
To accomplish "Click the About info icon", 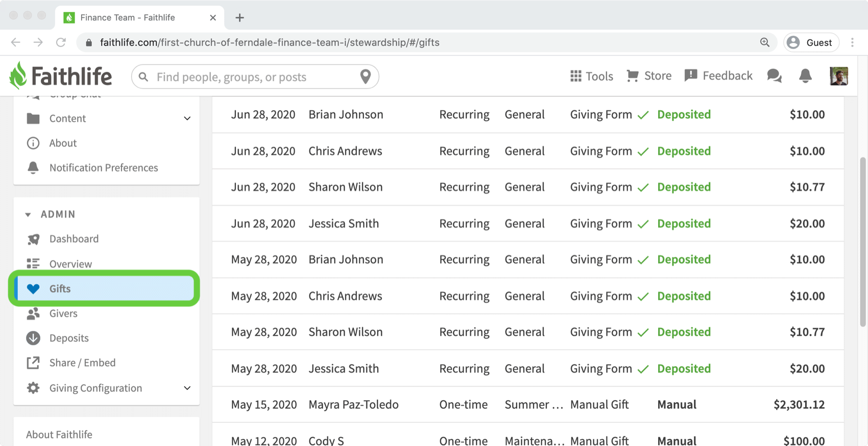I will pyautogui.click(x=33, y=143).
